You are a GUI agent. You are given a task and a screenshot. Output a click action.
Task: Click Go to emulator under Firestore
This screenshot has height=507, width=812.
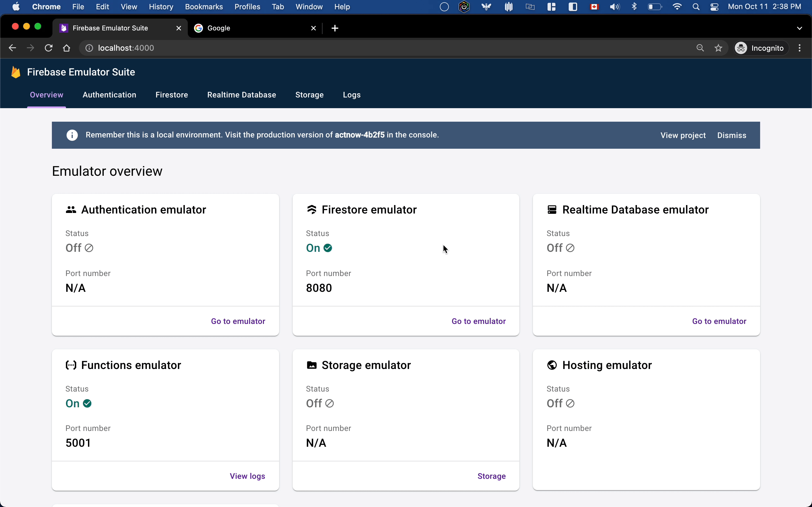click(478, 321)
